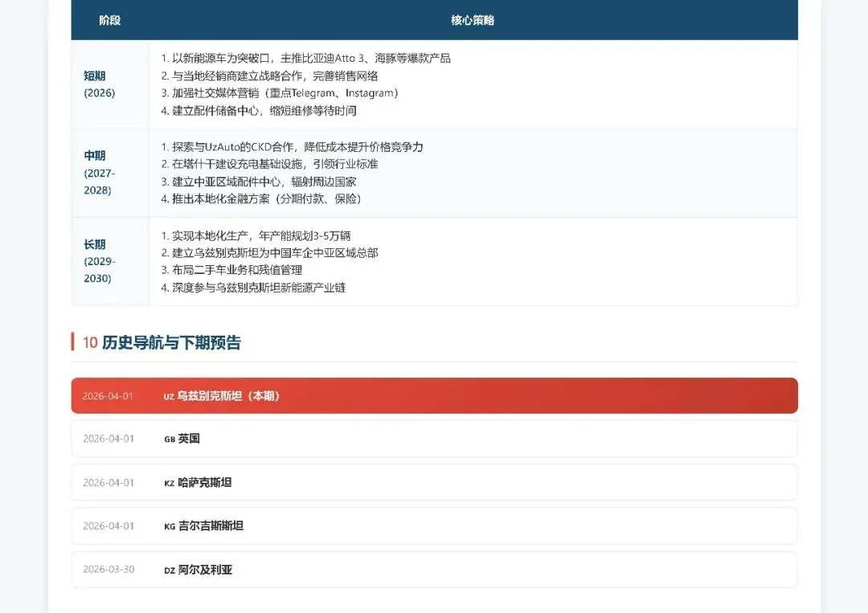Click the date in the red 乌兹别克斯坦 row
This screenshot has width=868, height=613.
click(x=108, y=396)
